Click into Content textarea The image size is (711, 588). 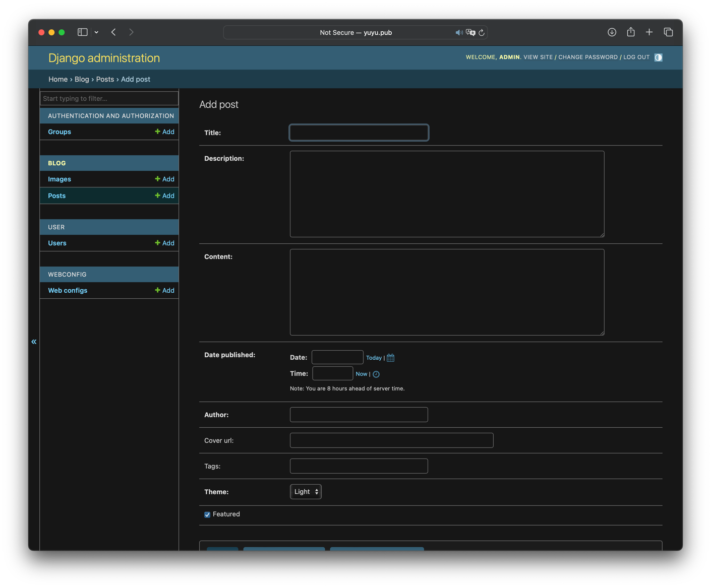coord(447,292)
